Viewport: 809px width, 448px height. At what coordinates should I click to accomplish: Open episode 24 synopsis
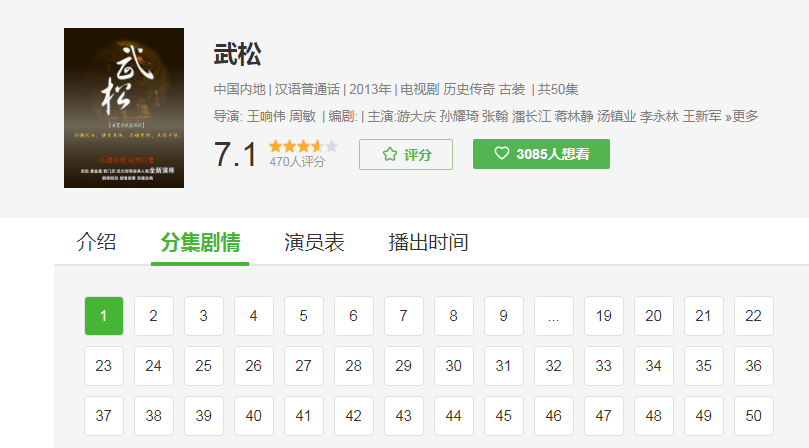154,366
